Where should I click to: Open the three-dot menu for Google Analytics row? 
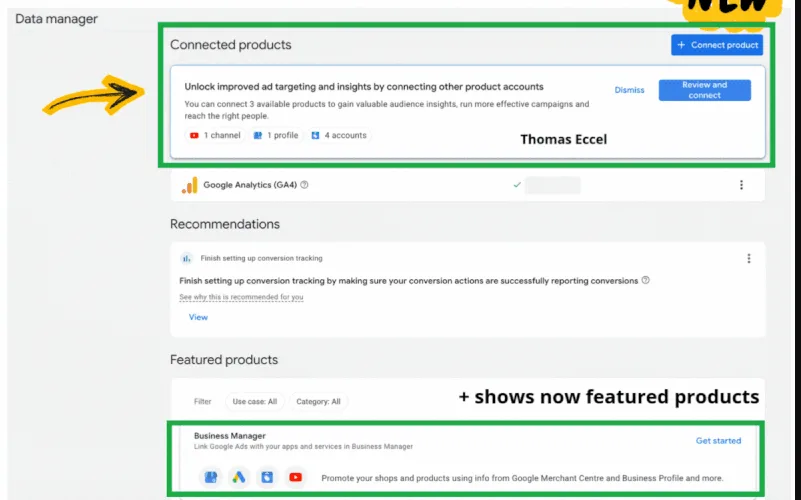click(x=741, y=185)
